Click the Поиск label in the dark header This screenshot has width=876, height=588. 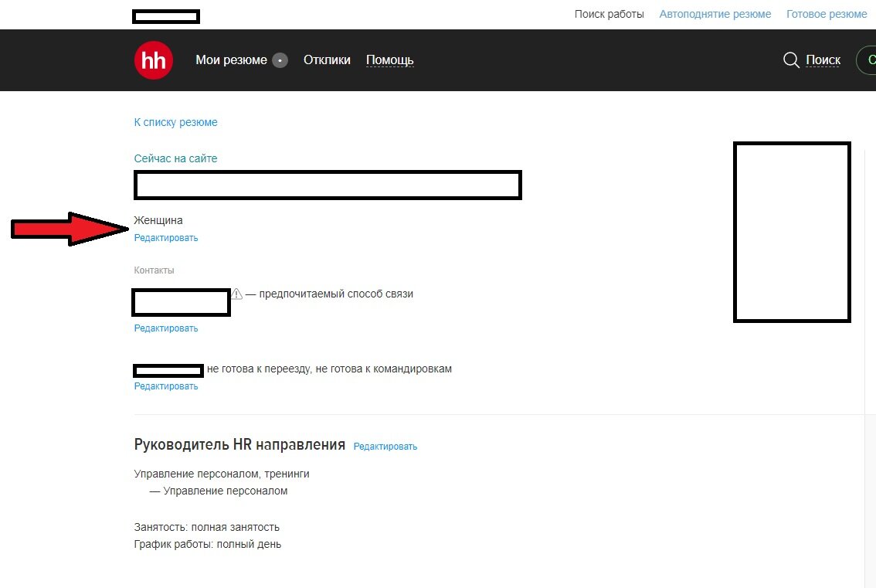(x=823, y=59)
